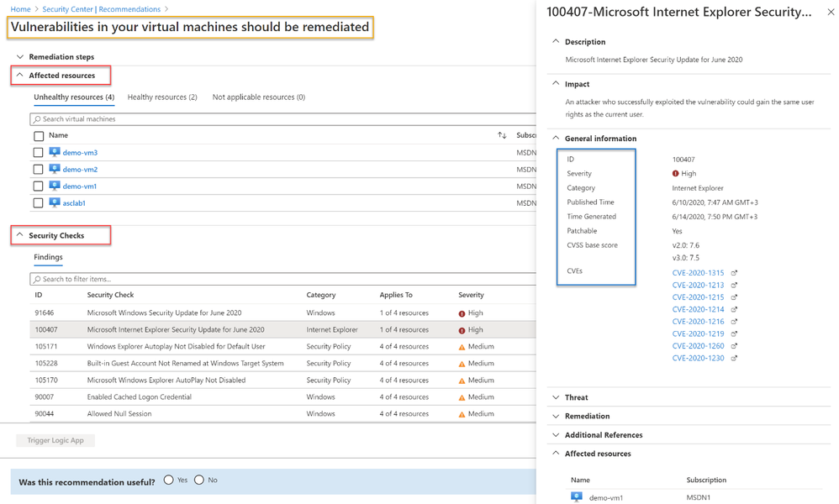Click the High severity icon in row 91646
The width and height of the screenshot is (839, 504).
tap(462, 313)
